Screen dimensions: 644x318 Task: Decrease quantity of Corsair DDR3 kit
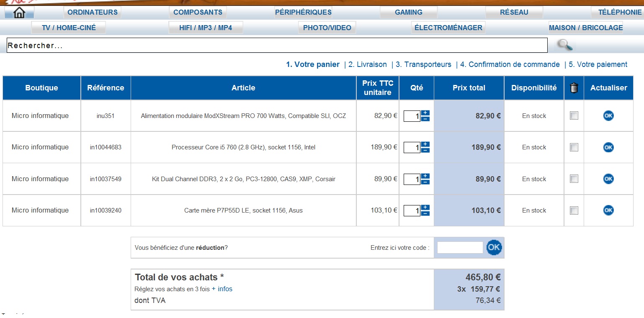tap(425, 182)
